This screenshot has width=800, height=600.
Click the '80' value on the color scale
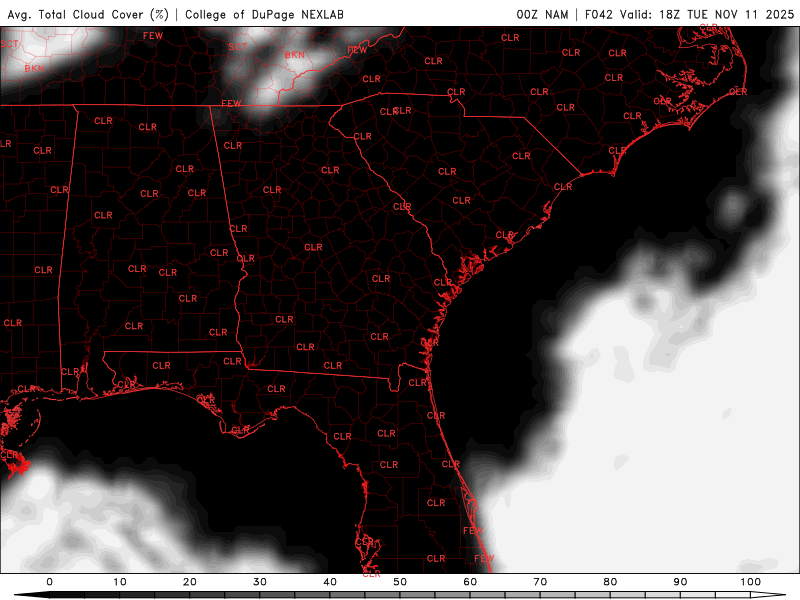pos(610,582)
